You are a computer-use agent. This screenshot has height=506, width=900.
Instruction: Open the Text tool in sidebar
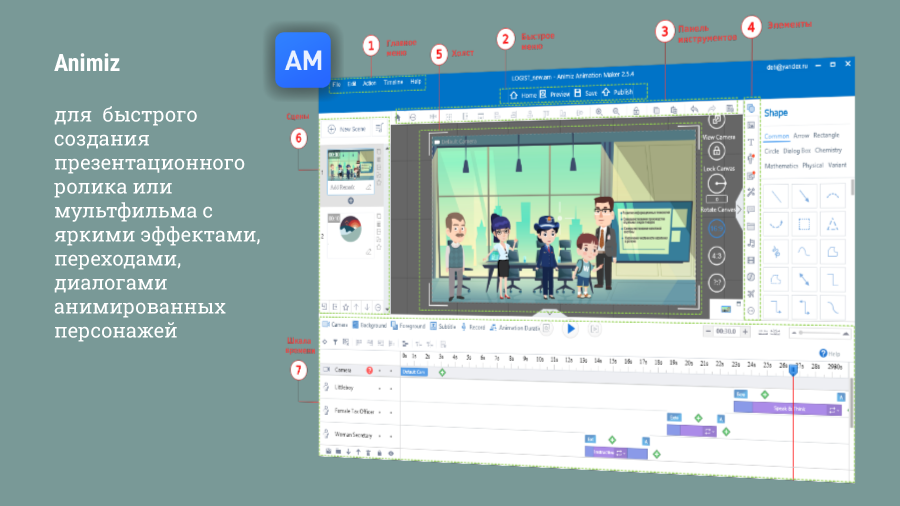751,142
